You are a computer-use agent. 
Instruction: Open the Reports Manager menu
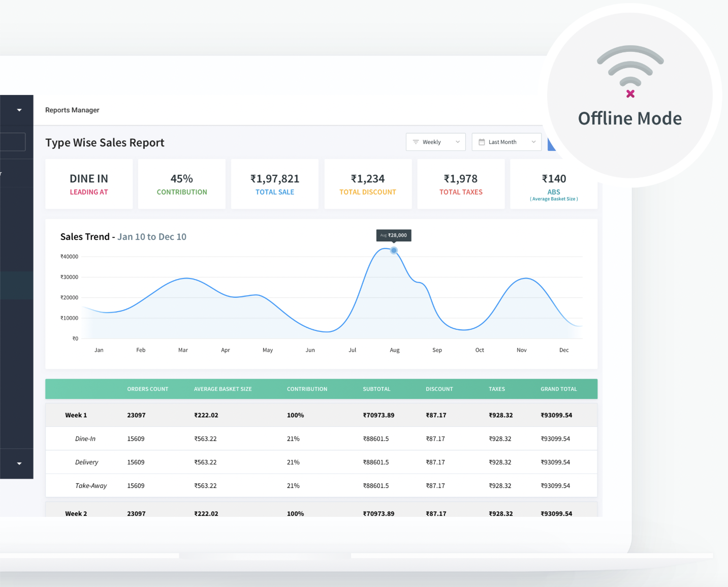[72, 110]
